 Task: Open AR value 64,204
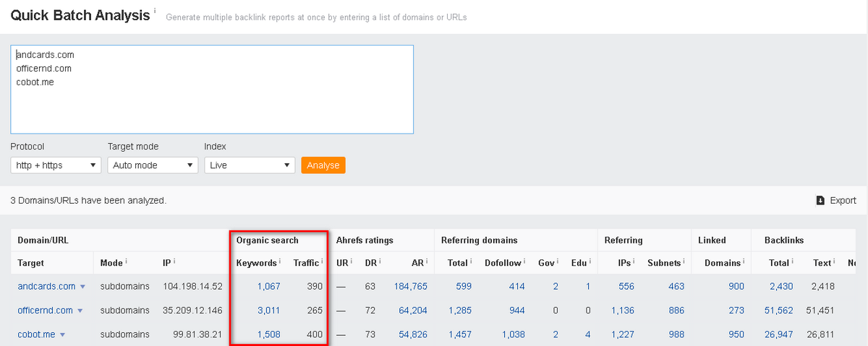pyautogui.click(x=414, y=310)
